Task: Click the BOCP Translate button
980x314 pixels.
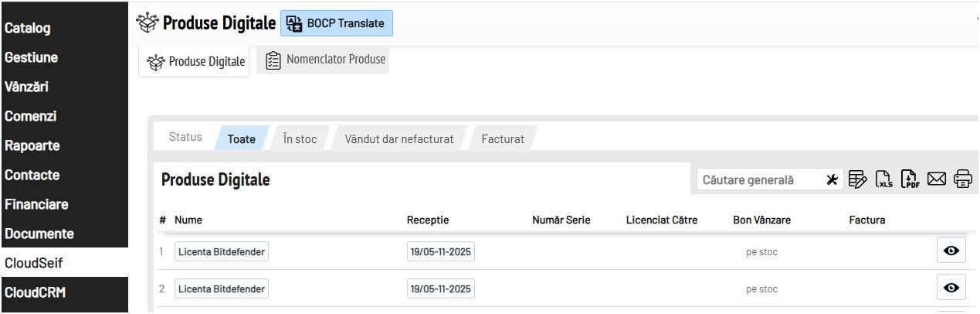Action: 337,23
